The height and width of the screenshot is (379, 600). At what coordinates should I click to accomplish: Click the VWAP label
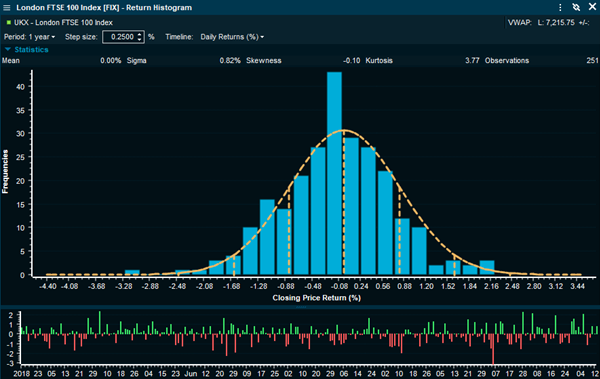coord(519,23)
